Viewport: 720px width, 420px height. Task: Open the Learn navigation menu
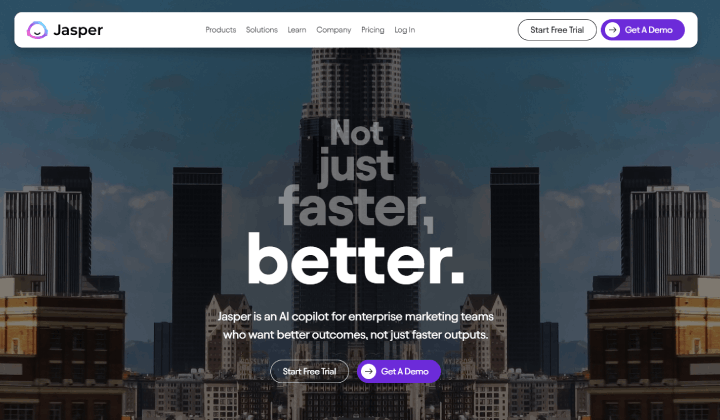click(297, 30)
